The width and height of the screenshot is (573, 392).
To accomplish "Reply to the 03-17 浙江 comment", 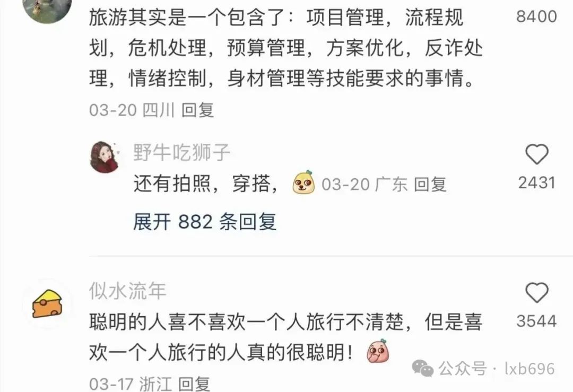I will click(194, 384).
